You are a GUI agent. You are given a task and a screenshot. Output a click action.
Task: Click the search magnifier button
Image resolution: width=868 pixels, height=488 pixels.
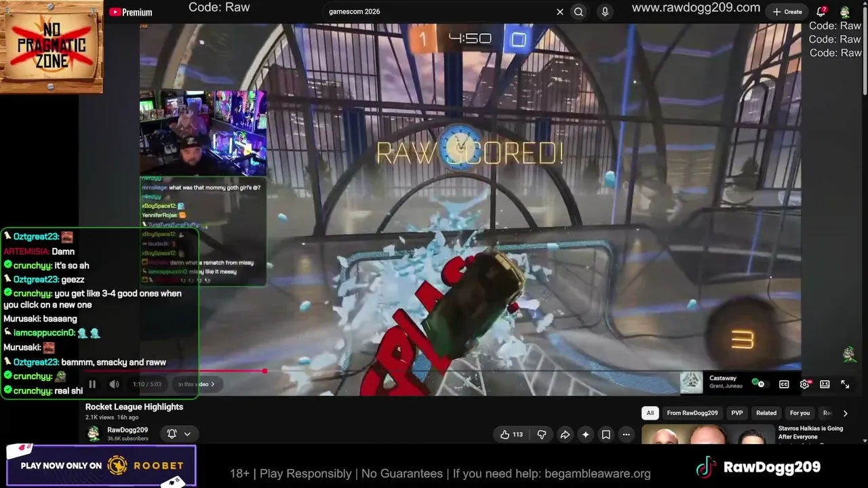click(578, 12)
